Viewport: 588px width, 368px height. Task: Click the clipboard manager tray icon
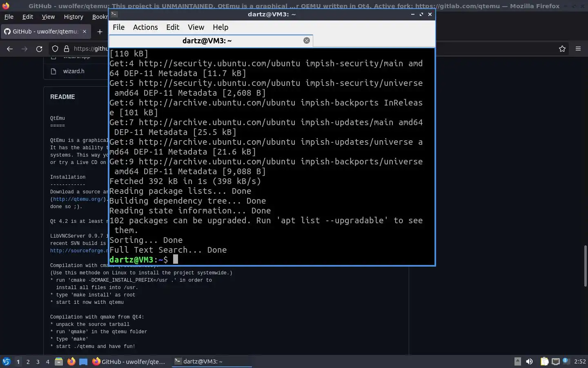[544, 361]
